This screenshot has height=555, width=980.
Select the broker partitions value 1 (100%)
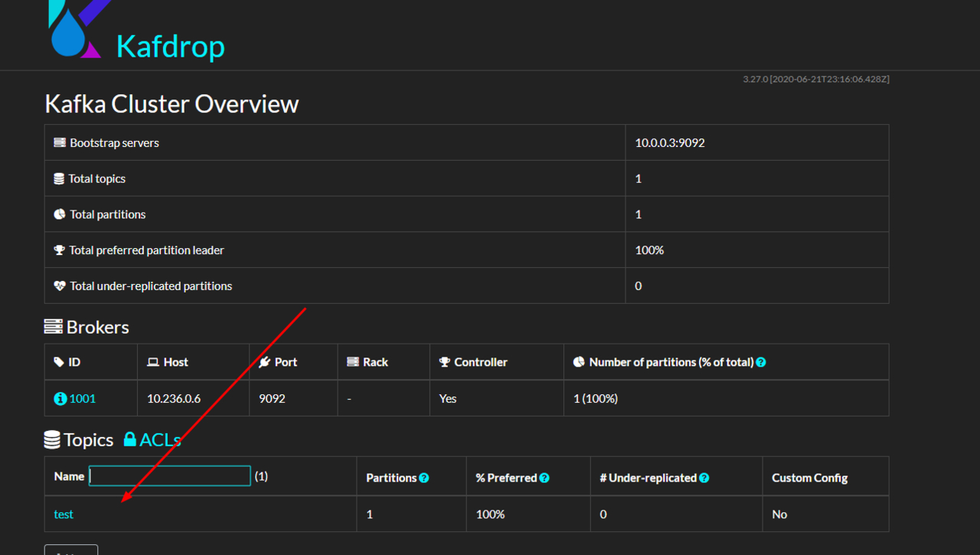[596, 399]
